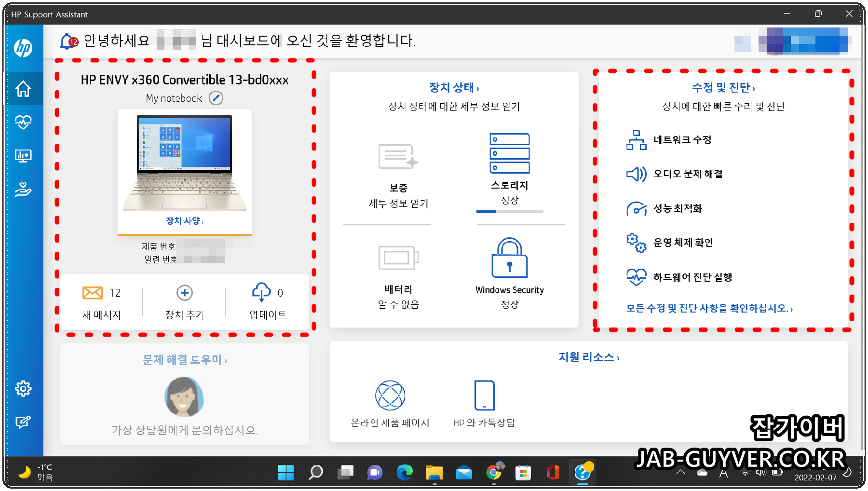Open Settings gear in sidebar

click(x=23, y=388)
